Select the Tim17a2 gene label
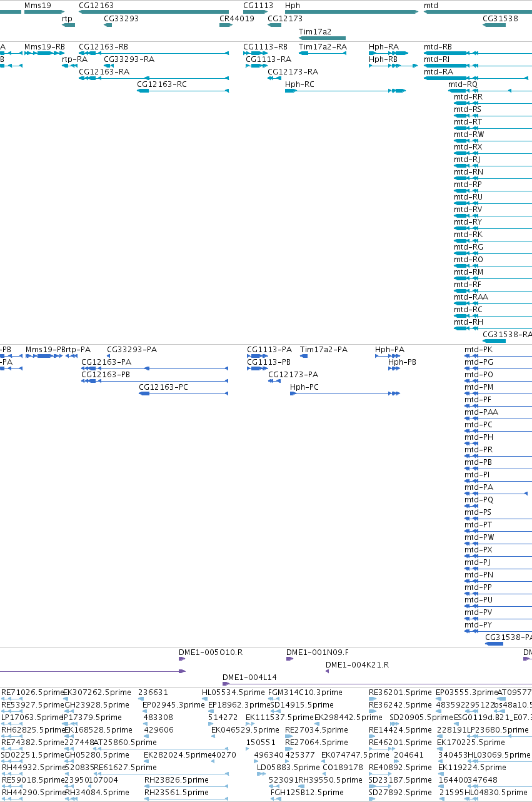532x802 pixels. pos(315,31)
